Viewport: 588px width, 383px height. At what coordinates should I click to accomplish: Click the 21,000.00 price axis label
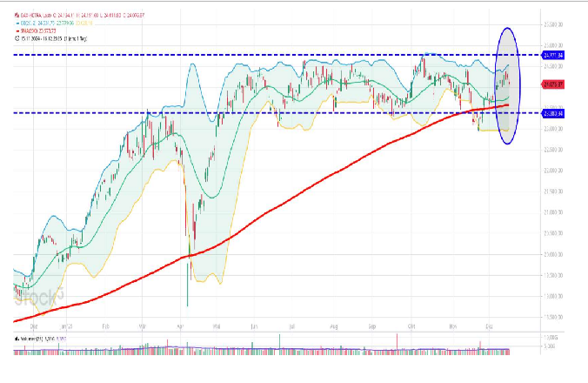pyautogui.click(x=553, y=212)
